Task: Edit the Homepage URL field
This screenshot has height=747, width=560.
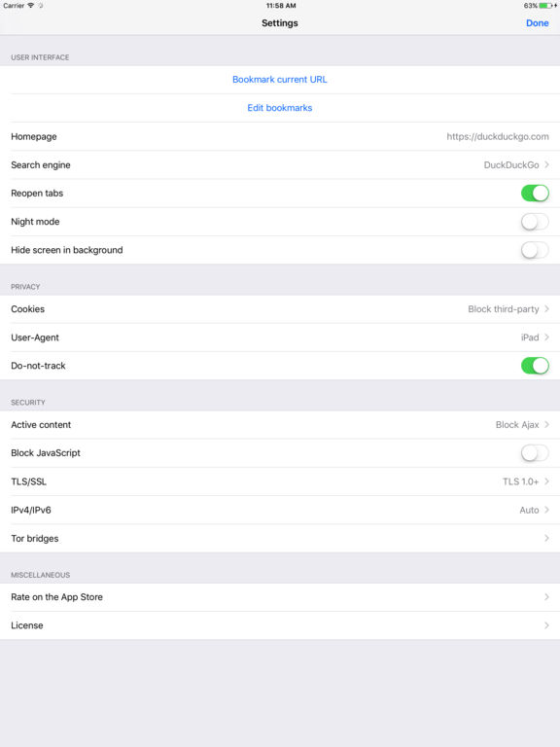Action: 498,136
